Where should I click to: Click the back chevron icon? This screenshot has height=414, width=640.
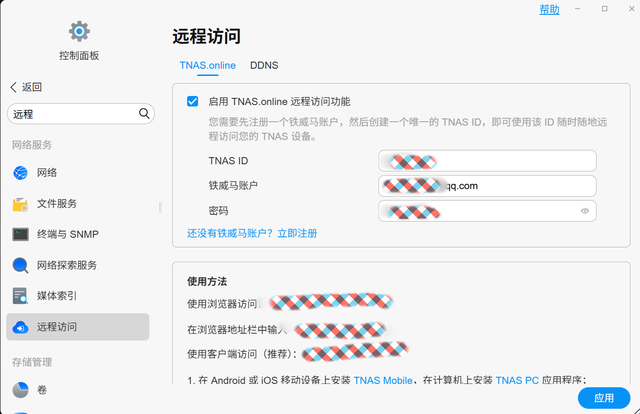(13, 87)
